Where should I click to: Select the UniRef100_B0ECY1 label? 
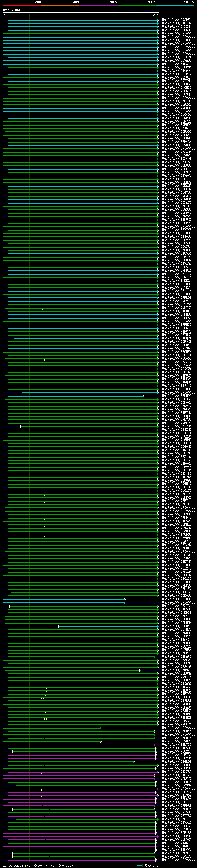176,779
